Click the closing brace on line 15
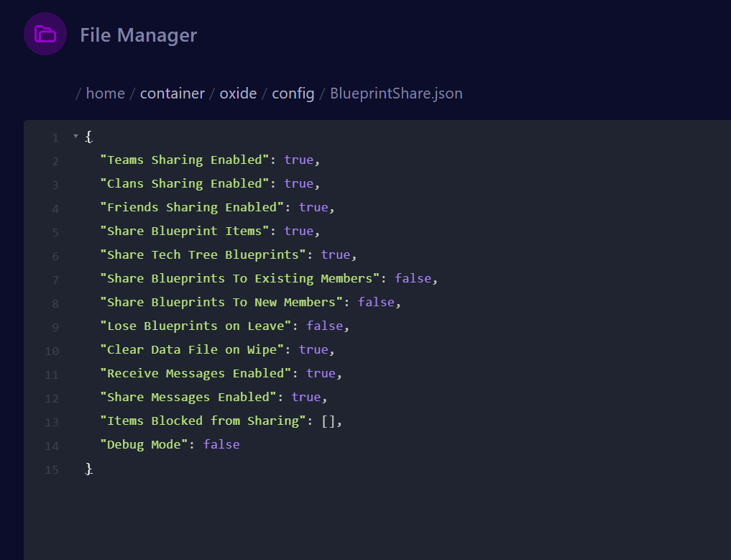Viewport: 731px width, 560px height. coord(89,469)
